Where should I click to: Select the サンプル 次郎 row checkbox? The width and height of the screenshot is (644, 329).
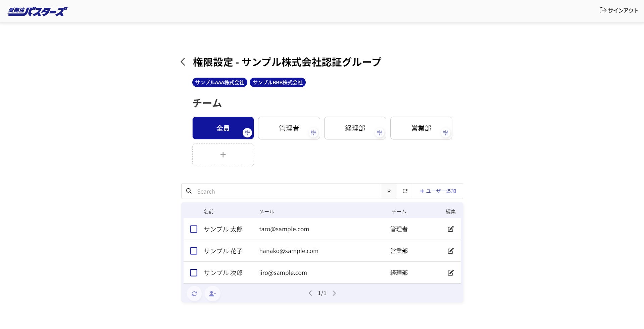point(194,273)
